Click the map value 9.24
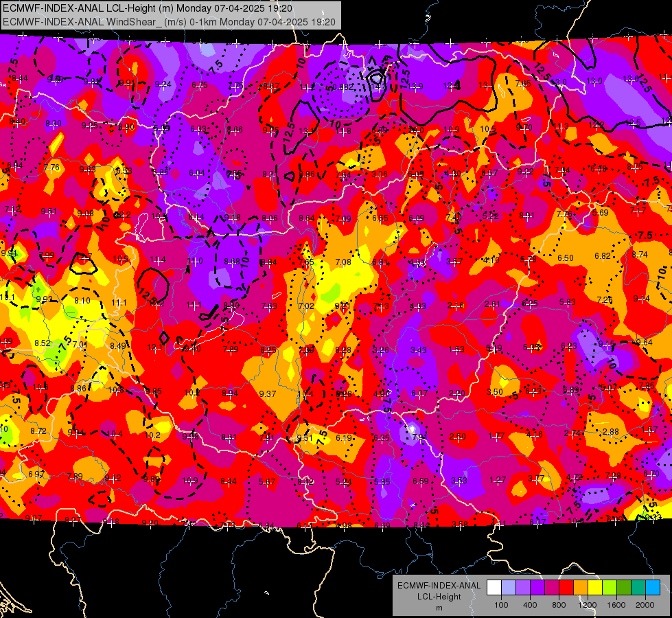Image resolution: width=672 pixels, height=618 pixels. tap(163, 84)
